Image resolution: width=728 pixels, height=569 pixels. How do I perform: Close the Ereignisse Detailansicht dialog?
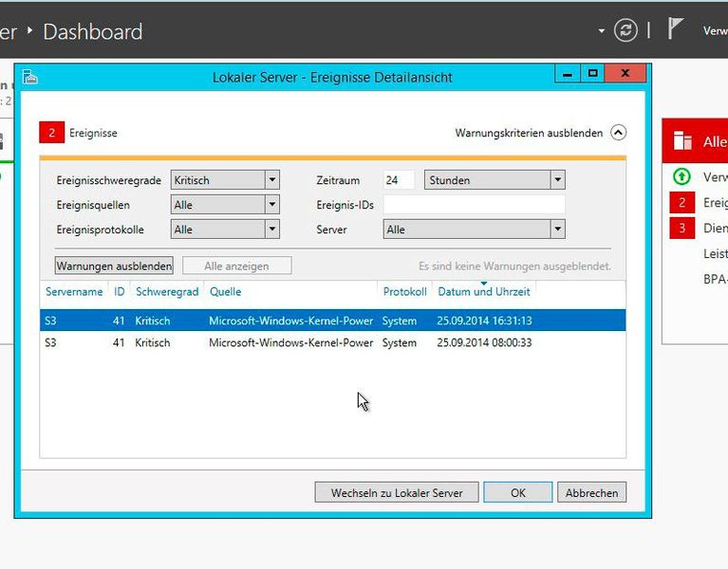tap(625, 73)
